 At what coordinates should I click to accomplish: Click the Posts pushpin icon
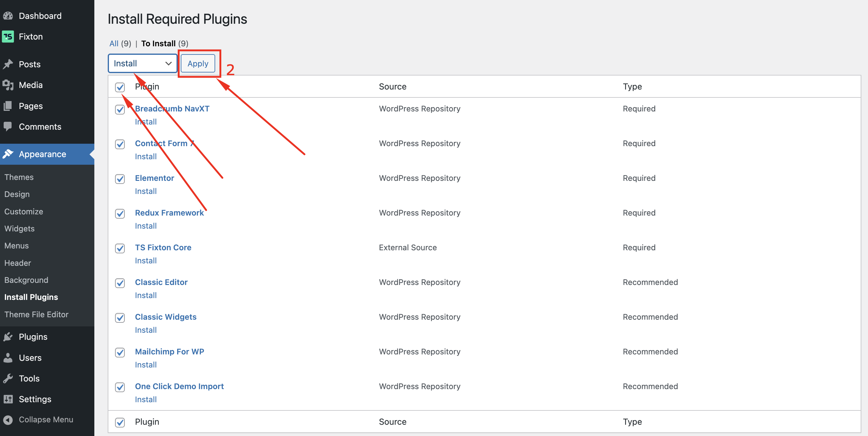coord(8,64)
